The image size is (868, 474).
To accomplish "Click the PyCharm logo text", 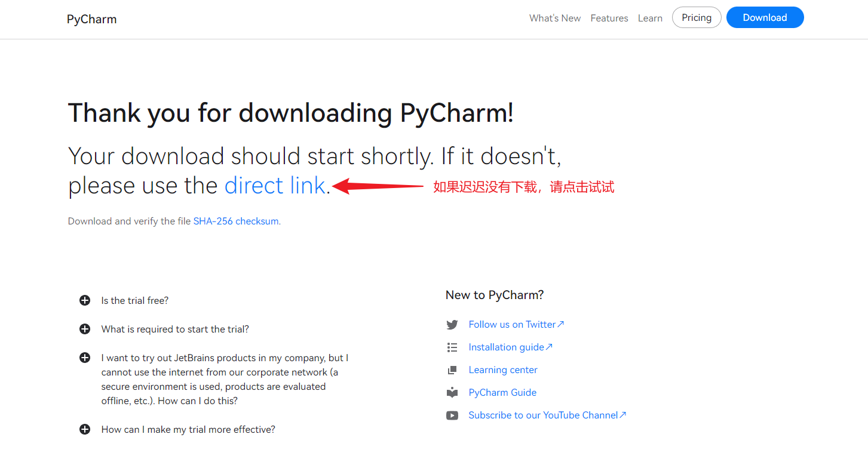I will [x=91, y=19].
